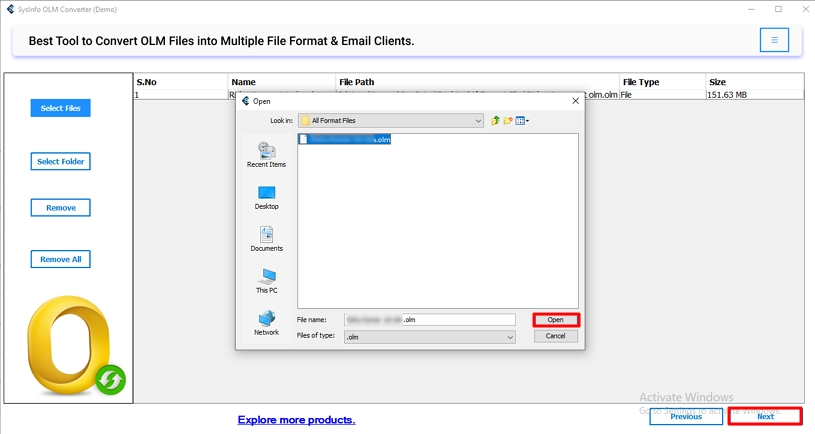
Task: Go to the Next step
Action: pos(765,416)
